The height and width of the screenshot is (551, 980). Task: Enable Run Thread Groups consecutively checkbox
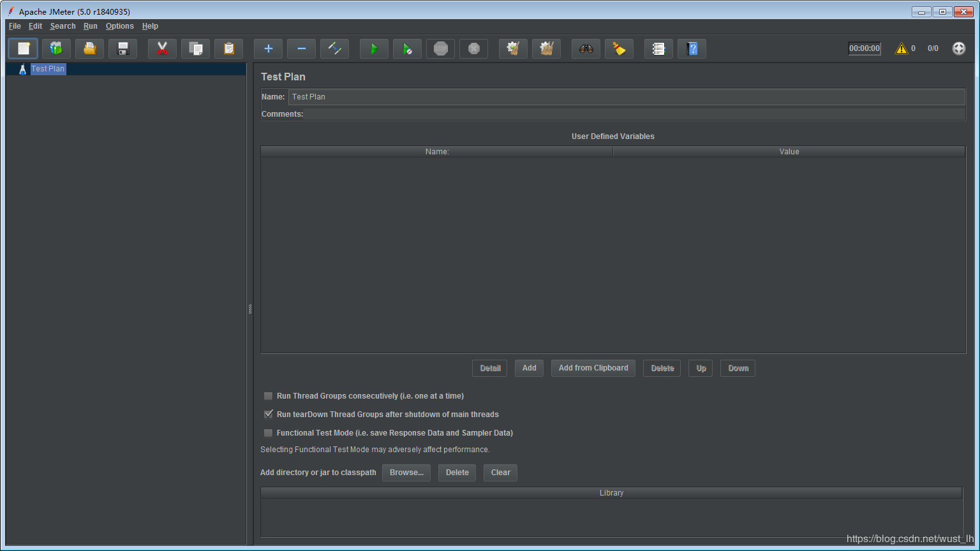[x=269, y=396]
